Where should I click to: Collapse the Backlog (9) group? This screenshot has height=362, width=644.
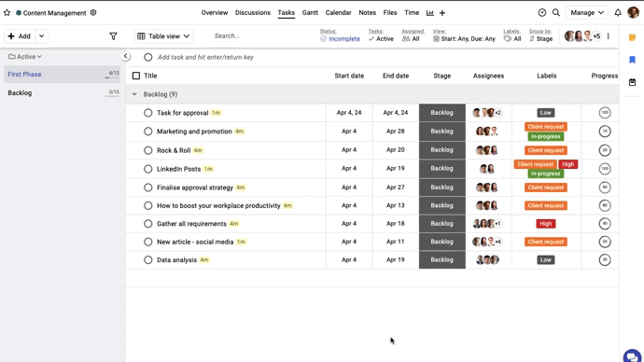tap(134, 94)
